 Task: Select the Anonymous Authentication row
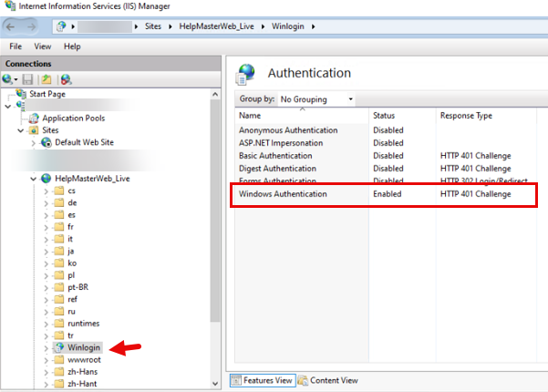[386, 130]
